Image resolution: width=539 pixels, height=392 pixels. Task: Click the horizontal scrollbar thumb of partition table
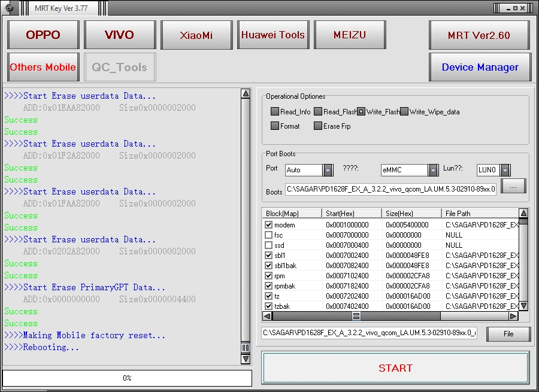pos(356,316)
